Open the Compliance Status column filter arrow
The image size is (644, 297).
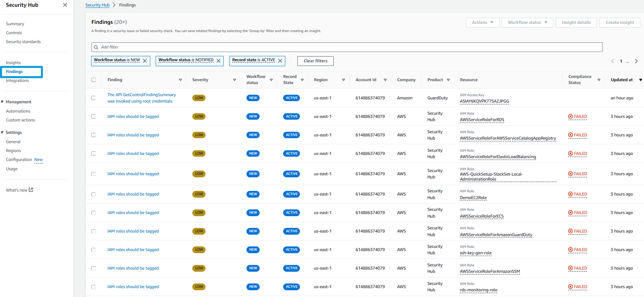click(x=599, y=80)
